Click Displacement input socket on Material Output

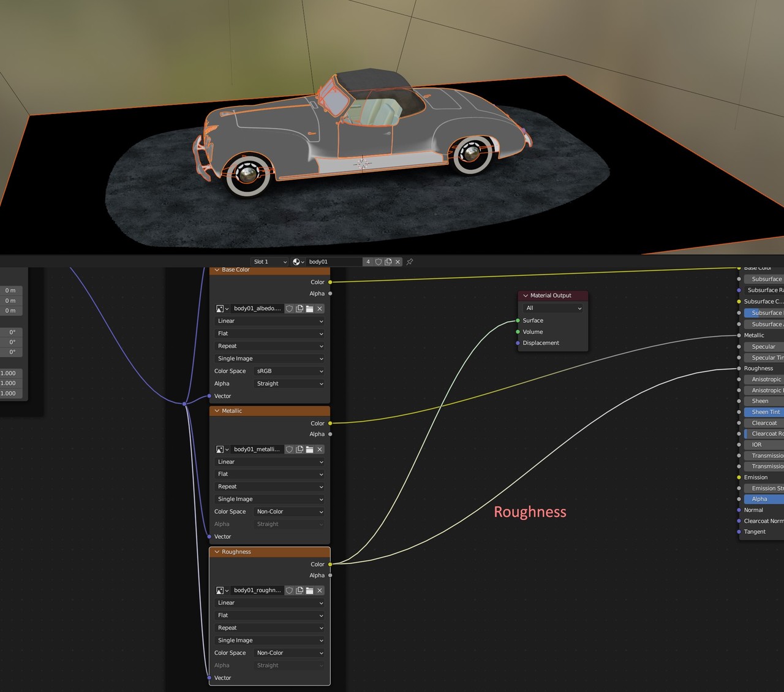[518, 343]
